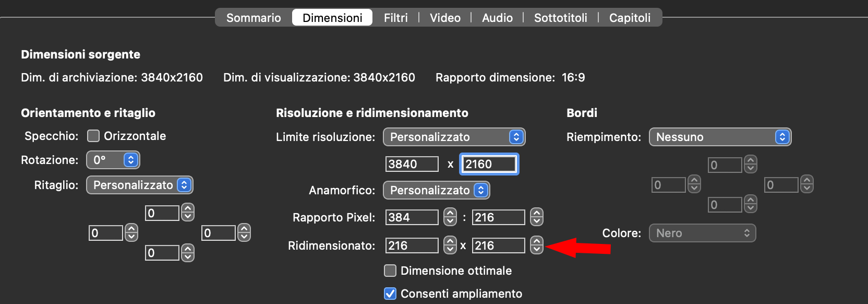Click the Rapporto Pixel second field 216
This screenshot has height=304, width=868.
coord(499,217)
